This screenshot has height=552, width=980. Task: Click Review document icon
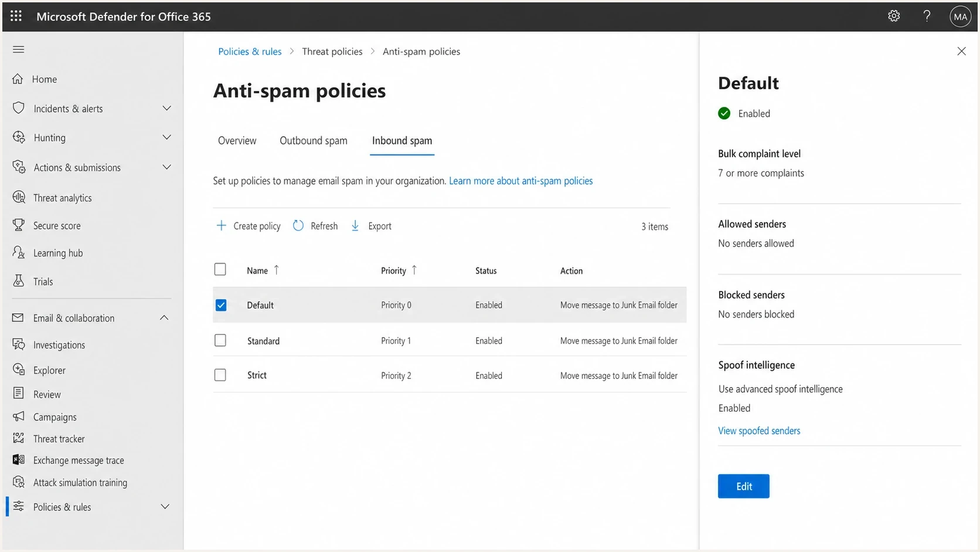[x=19, y=394]
